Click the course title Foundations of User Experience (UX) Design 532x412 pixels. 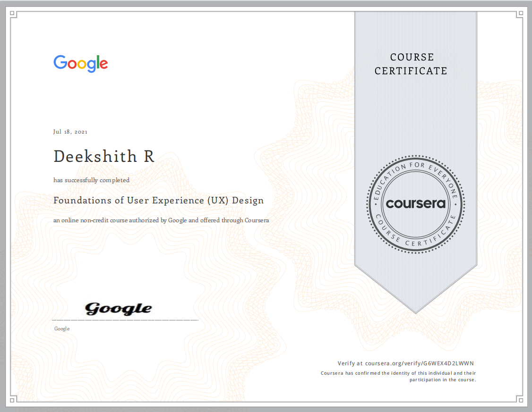pyautogui.click(x=158, y=201)
